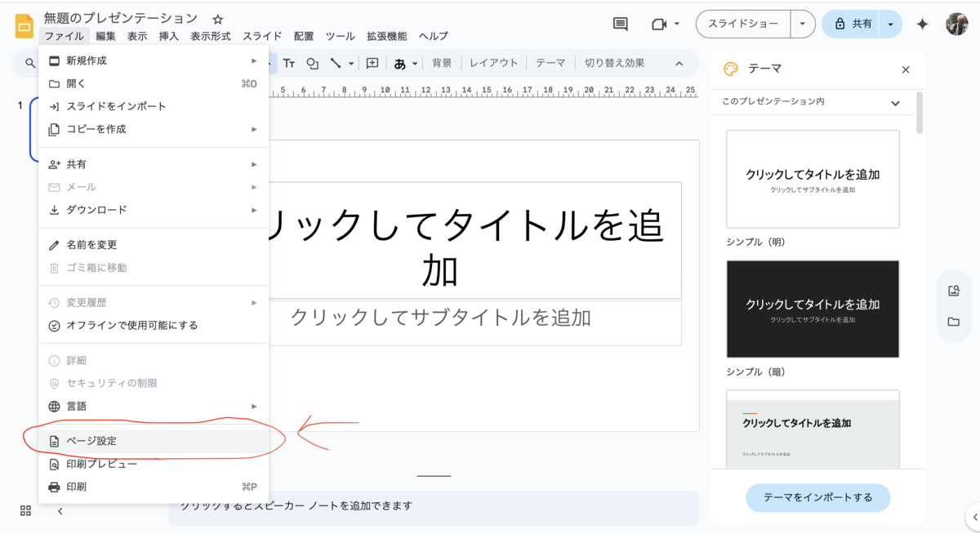Open the 編集 menu
980x534 pixels.
pos(105,37)
